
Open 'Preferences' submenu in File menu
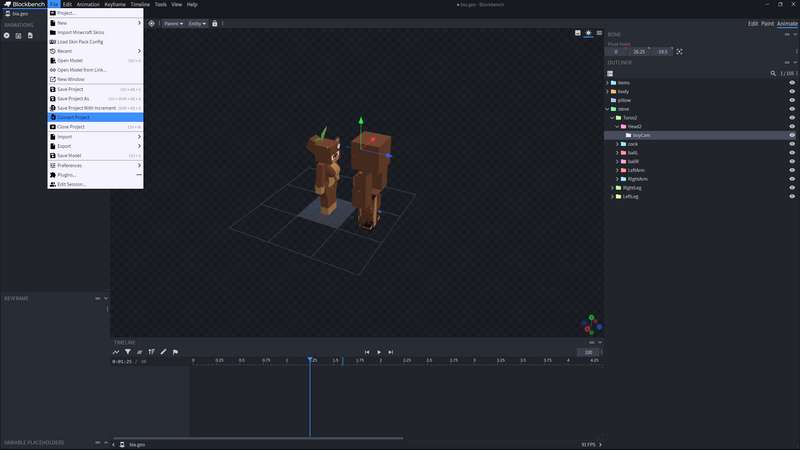[x=95, y=165]
